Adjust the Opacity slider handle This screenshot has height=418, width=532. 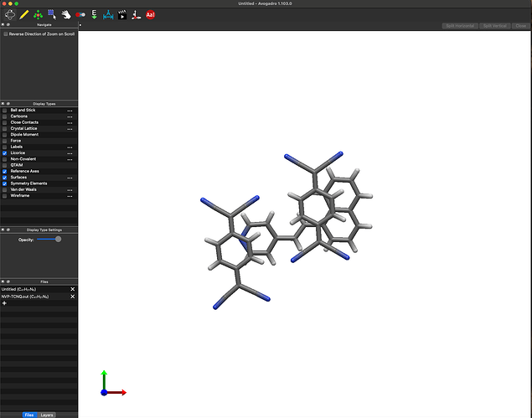[x=58, y=239]
